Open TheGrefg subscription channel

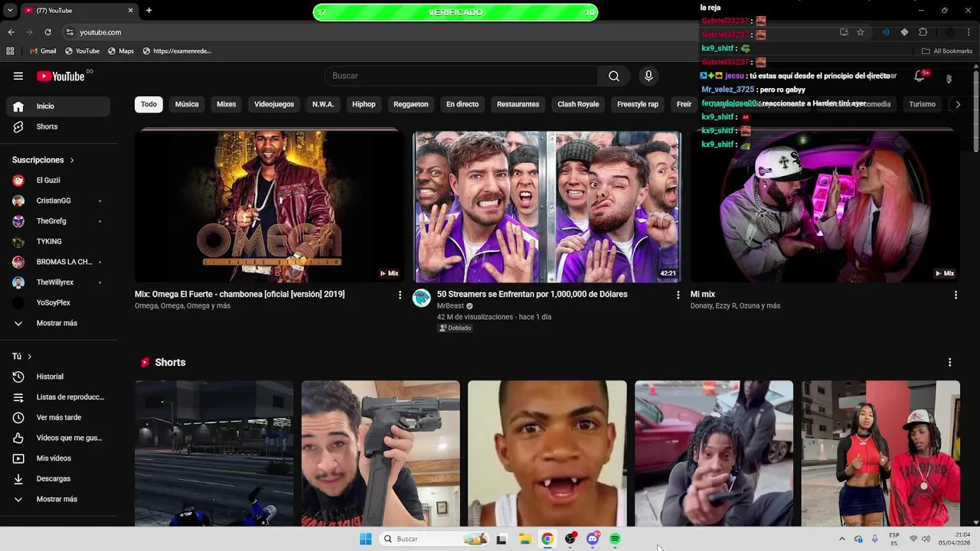(x=58, y=221)
